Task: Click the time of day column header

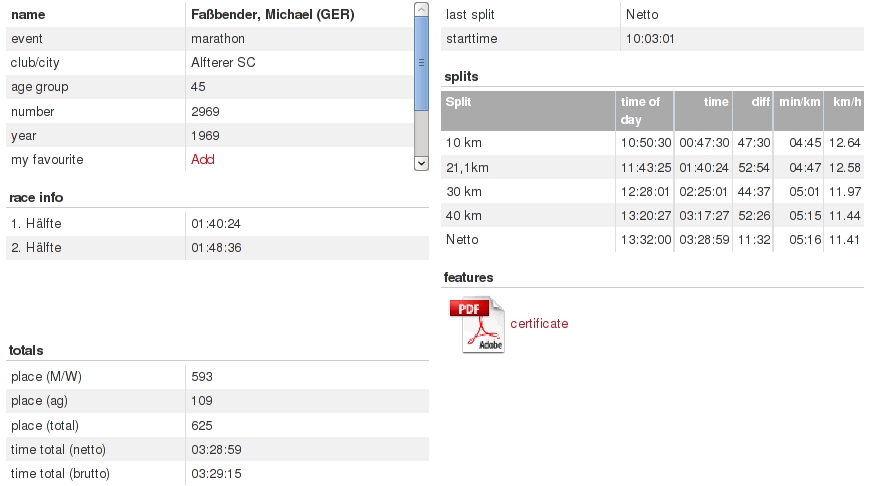Action: click(x=643, y=110)
